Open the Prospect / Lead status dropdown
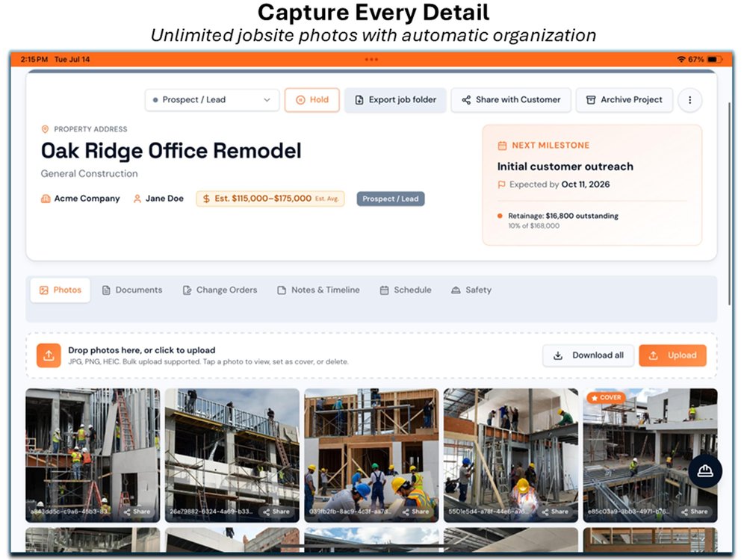 212,100
